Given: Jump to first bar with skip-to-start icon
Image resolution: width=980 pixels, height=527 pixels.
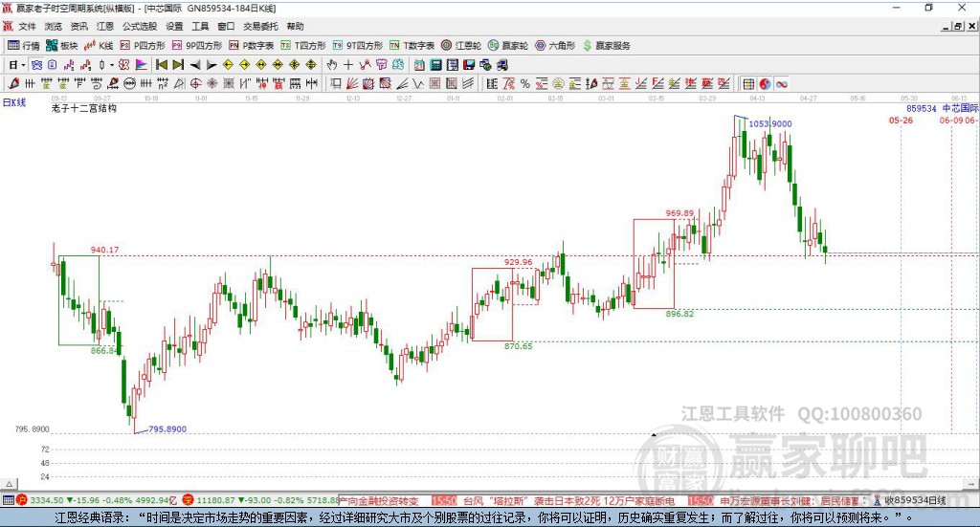Looking at the screenshot, I should (x=162, y=65).
